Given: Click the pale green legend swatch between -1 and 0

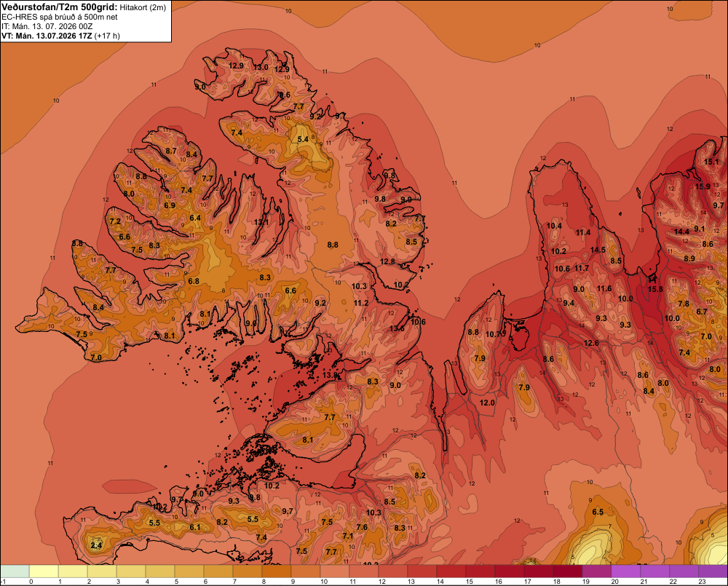Looking at the screenshot, I should [15, 571].
